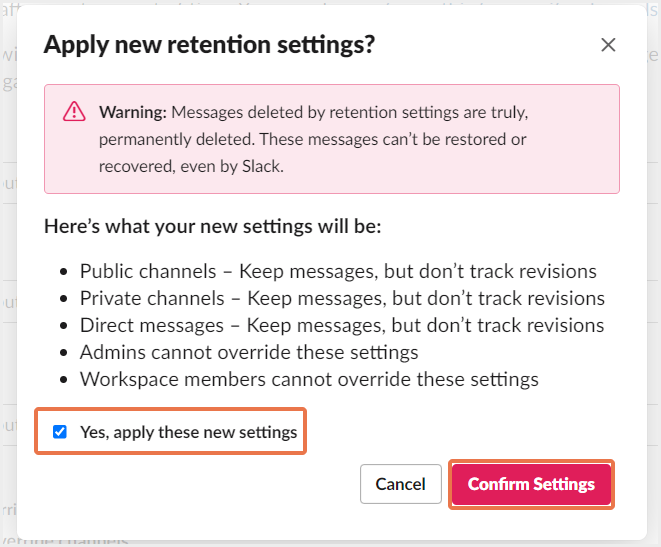
Task: Select the Private channels settings line
Action: (342, 298)
